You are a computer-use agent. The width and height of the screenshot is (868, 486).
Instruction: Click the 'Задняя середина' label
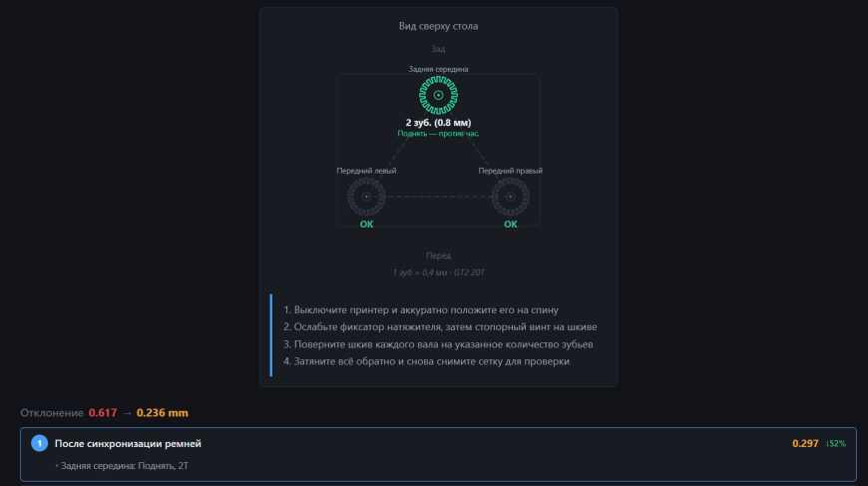(x=438, y=69)
